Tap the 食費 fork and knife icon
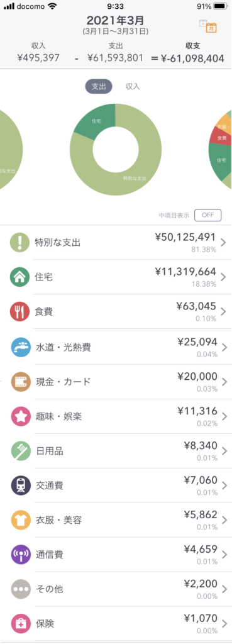Viewport: 232px width, 644px height. (x=19, y=311)
